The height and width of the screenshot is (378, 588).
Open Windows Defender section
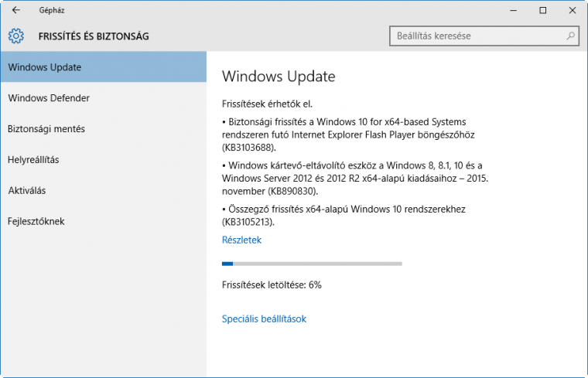coord(104,97)
